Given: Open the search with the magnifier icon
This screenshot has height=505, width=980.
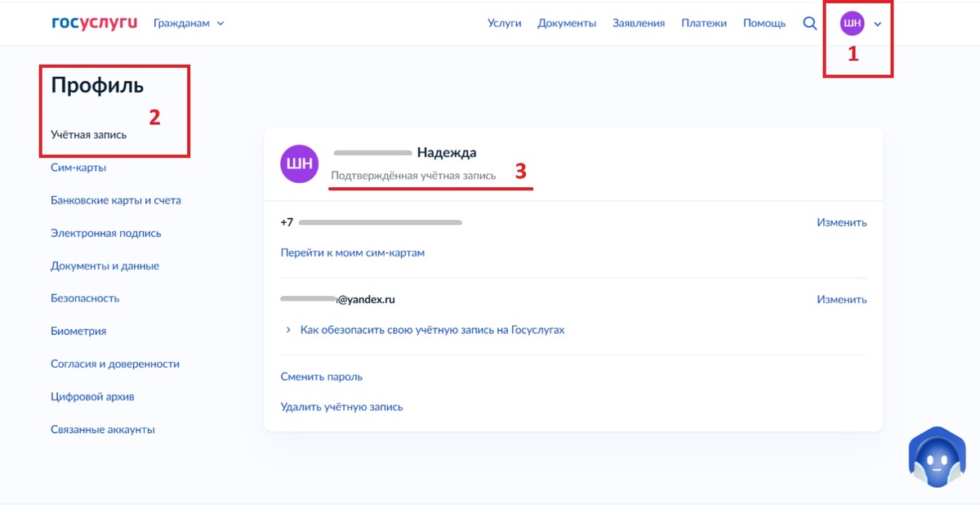Looking at the screenshot, I should [x=809, y=23].
